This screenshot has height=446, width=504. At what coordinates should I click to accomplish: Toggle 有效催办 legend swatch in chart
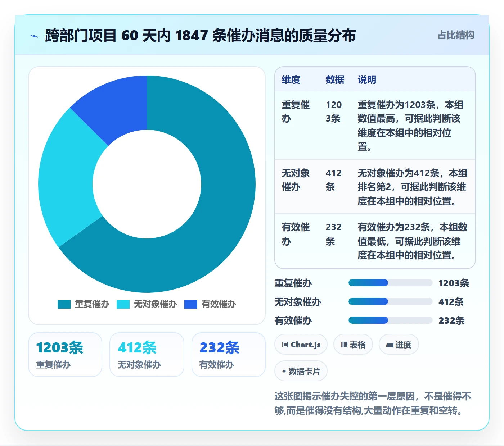(191, 304)
